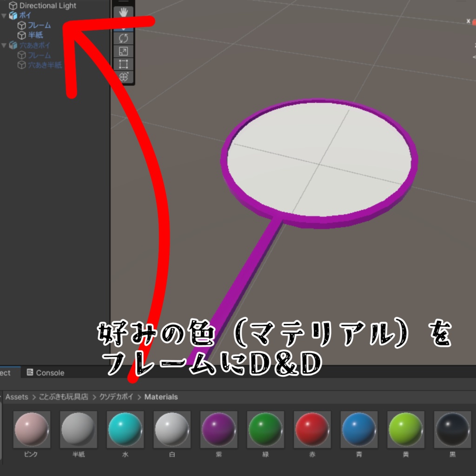Select the Hand tool in the Scene toolbar
This screenshot has height=476, width=476.
coord(124,11)
